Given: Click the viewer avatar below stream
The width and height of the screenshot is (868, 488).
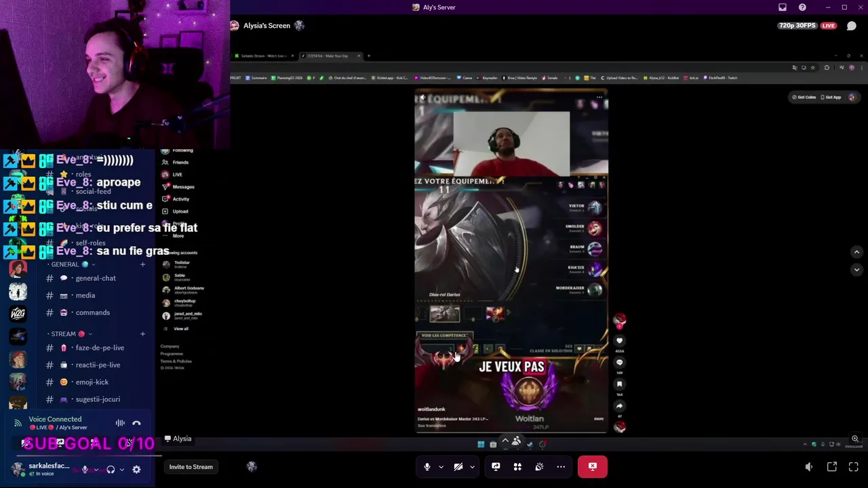Looking at the screenshot, I should tap(252, 467).
